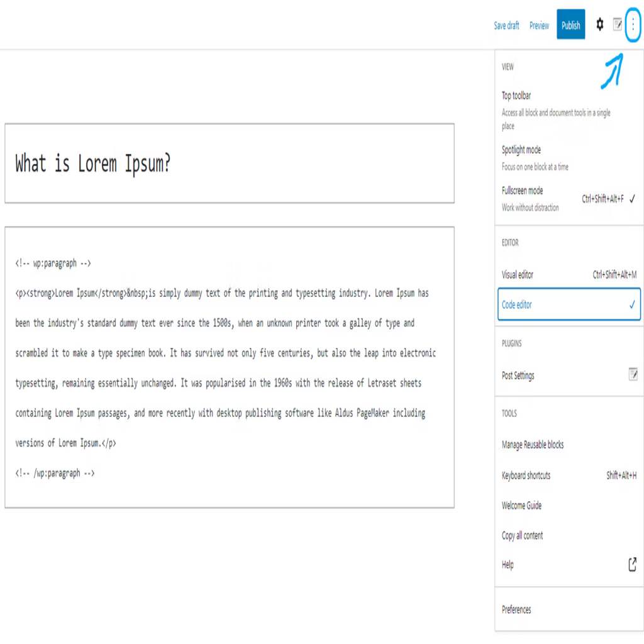The image size is (644, 644).
Task: Toggle Fullscreen mode off
Action: (x=569, y=199)
